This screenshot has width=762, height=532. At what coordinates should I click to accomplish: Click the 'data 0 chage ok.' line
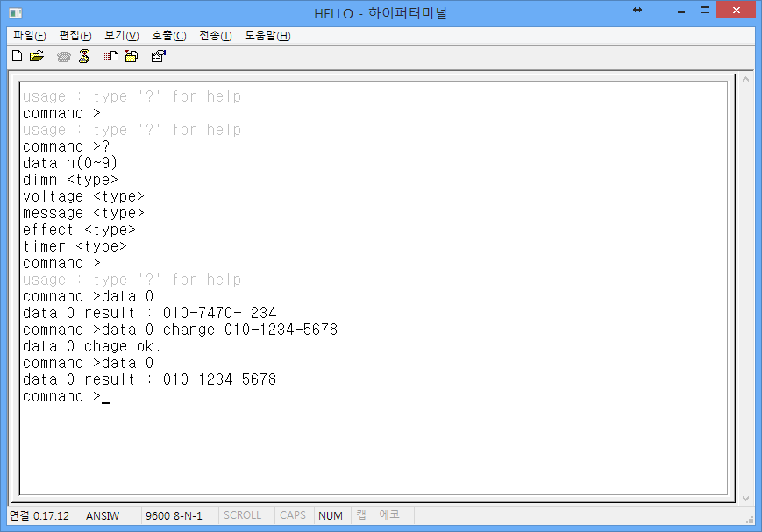point(92,346)
